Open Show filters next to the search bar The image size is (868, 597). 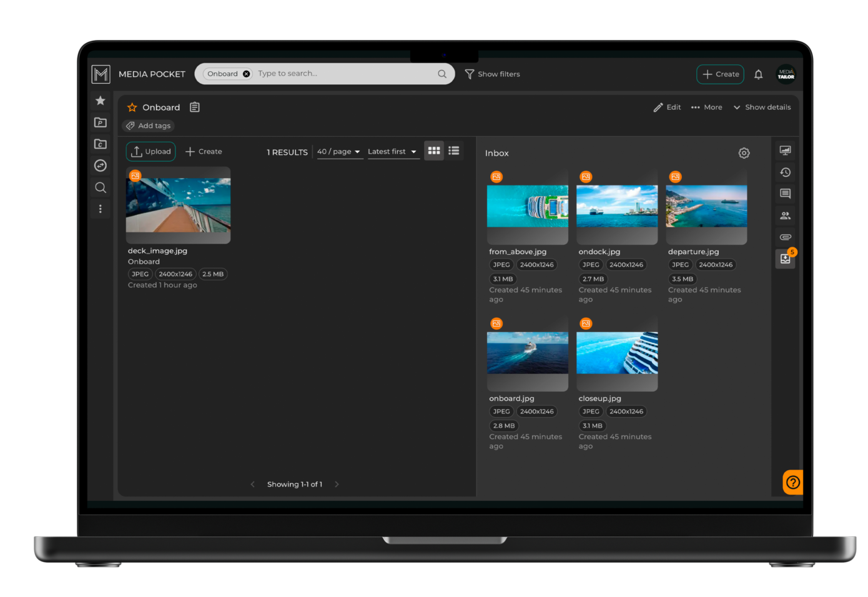(x=493, y=74)
